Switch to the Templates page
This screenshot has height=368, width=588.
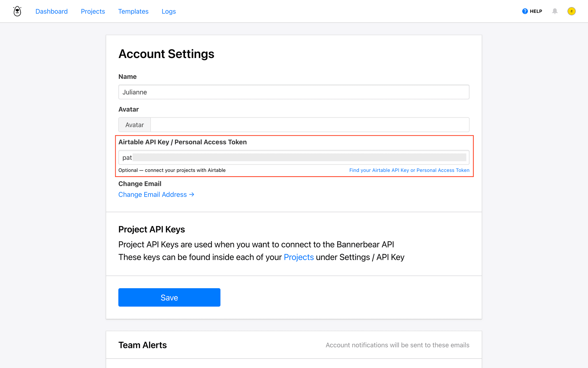click(133, 11)
